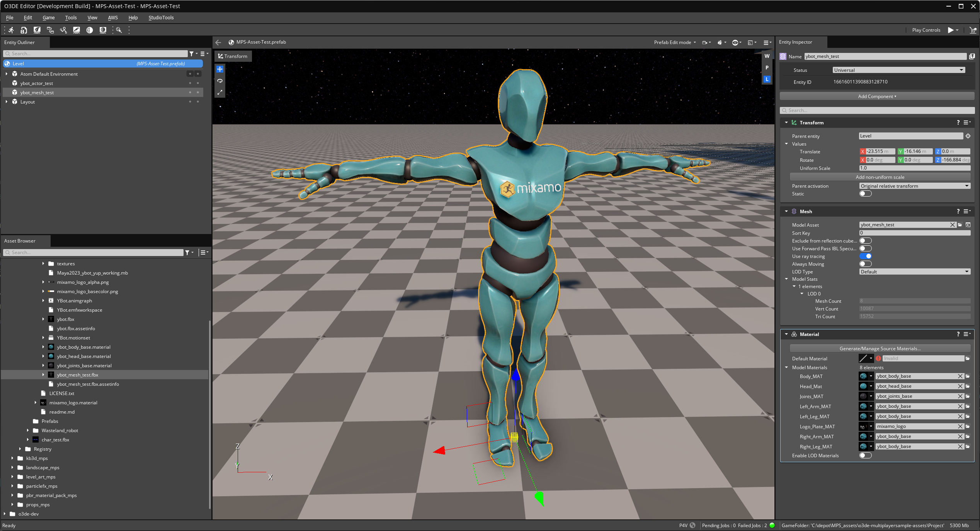The width and height of the screenshot is (980, 531).
Task: Open the Track View path icon
Action: coord(63,30)
